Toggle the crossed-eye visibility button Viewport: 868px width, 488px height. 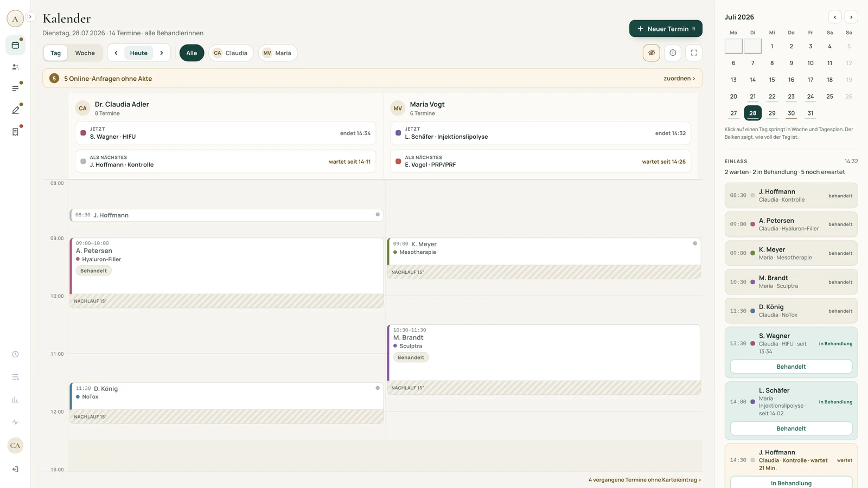pos(652,53)
